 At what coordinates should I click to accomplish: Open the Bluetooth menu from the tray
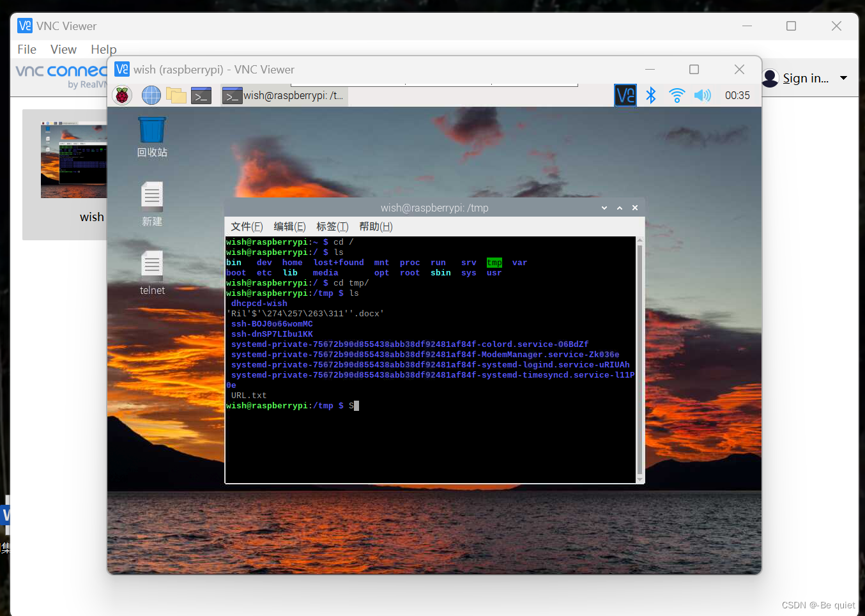(651, 95)
